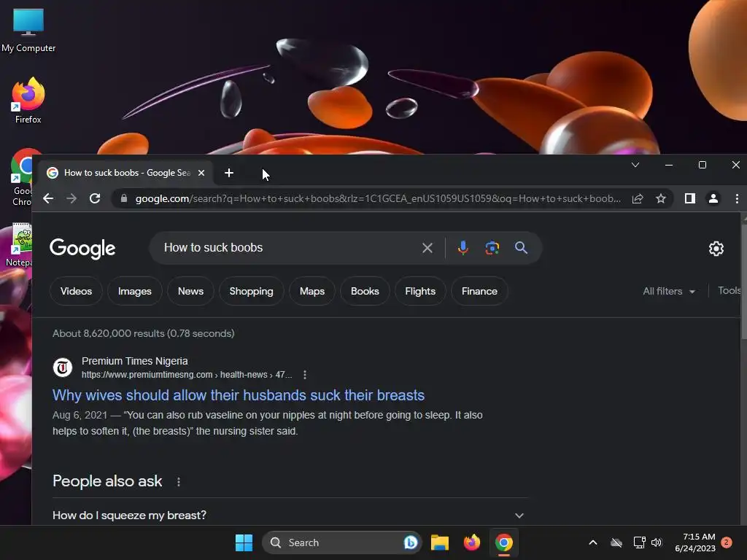The height and width of the screenshot is (560, 747).
Task: Click the Google logo
Action: coord(82,249)
